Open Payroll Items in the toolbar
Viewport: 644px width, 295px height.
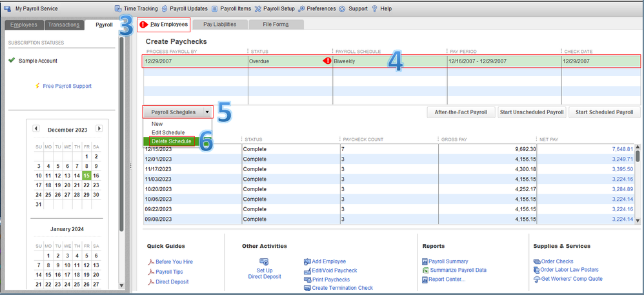(231, 8)
